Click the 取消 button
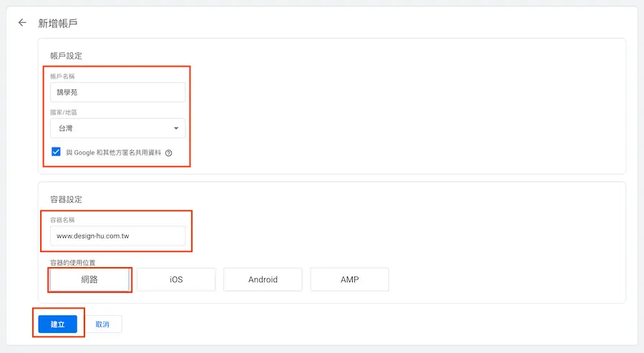644x353 pixels. click(102, 324)
